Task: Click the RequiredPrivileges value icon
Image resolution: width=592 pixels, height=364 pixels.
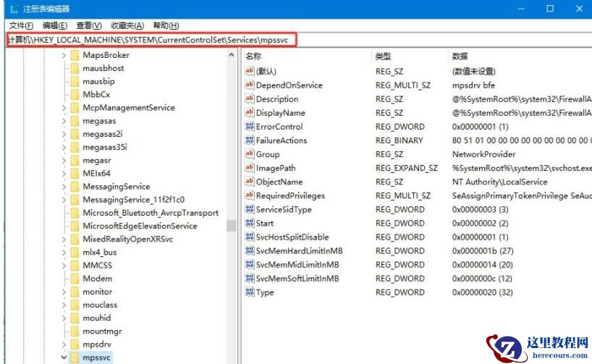Action: point(249,195)
